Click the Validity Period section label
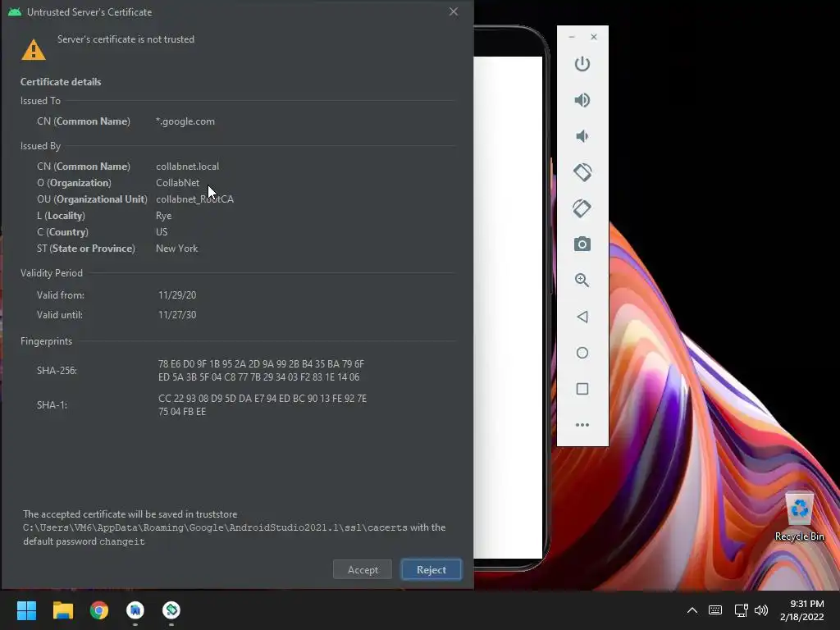The image size is (840, 630). coord(52,273)
